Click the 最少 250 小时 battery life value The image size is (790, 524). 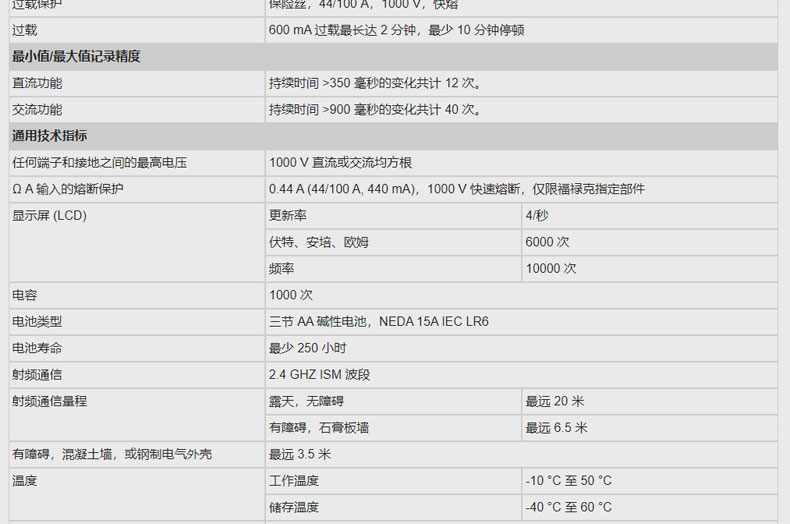click(x=308, y=348)
